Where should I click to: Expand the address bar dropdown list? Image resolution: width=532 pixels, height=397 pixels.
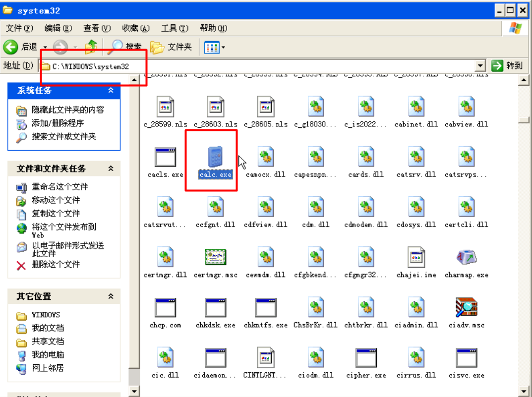480,66
